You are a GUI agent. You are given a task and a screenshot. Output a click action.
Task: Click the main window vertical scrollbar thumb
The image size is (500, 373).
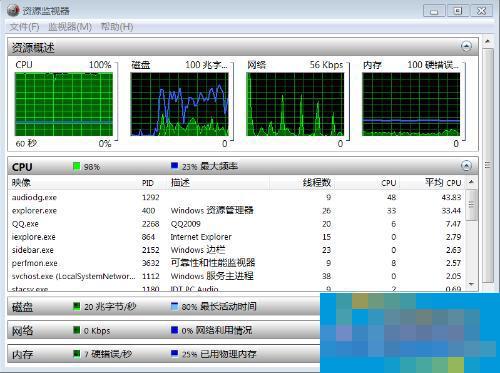point(488,165)
